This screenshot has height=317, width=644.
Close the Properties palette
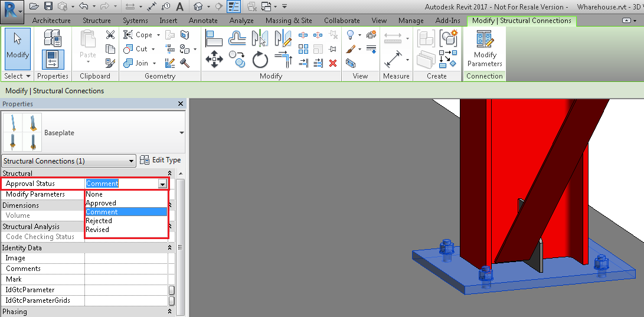(180, 104)
